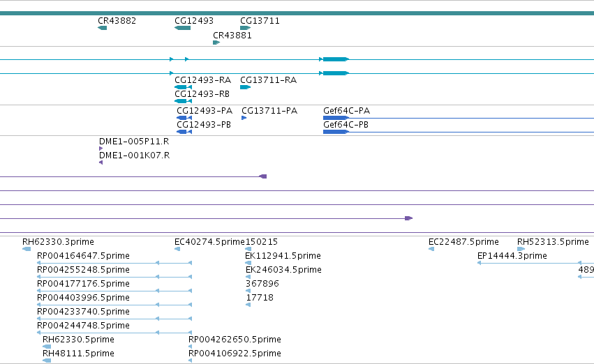Select the CG12493-RA transcript label
The image size is (594, 364).
click(202, 80)
